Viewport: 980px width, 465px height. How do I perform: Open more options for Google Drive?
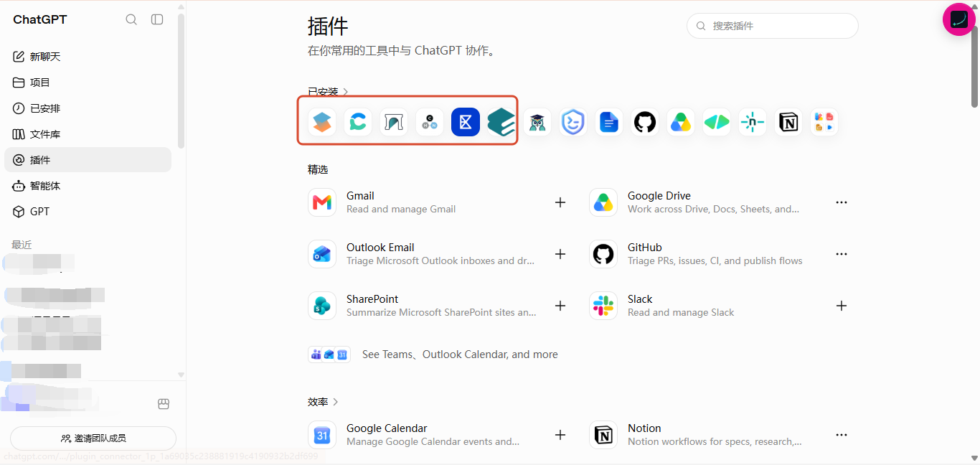[842, 202]
